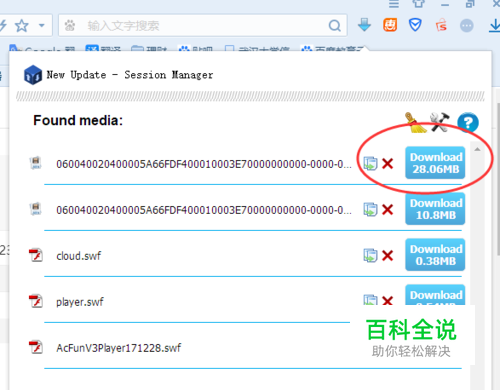Open New Update - Session Manager heading
Image resolution: width=500 pixels, height=390 pixels.
tap(130, 75)
